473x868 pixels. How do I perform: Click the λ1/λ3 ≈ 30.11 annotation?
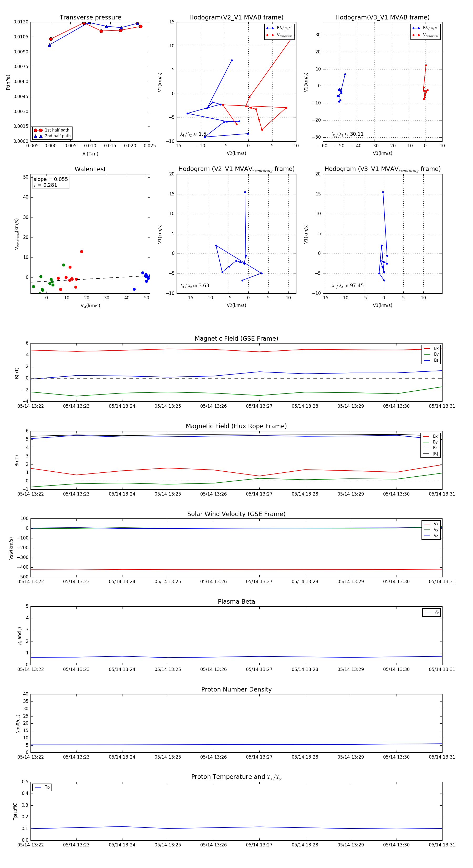click(x=347, y=134)
